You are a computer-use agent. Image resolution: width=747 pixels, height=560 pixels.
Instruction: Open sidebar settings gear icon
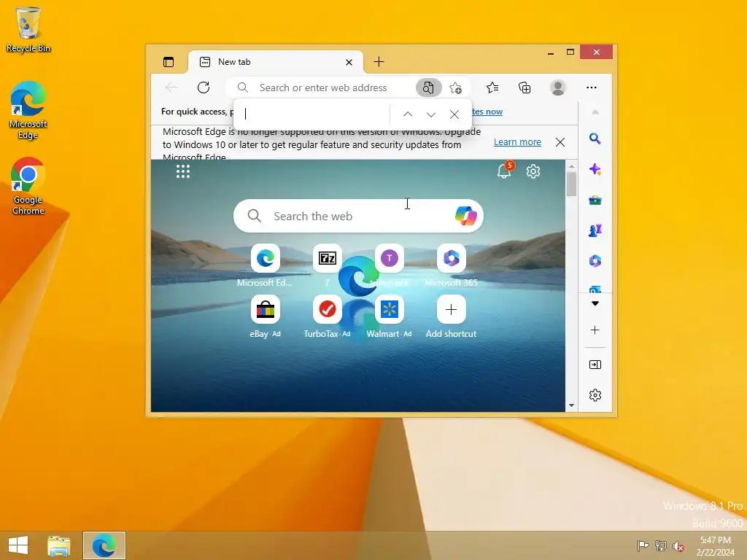point(595,395)
